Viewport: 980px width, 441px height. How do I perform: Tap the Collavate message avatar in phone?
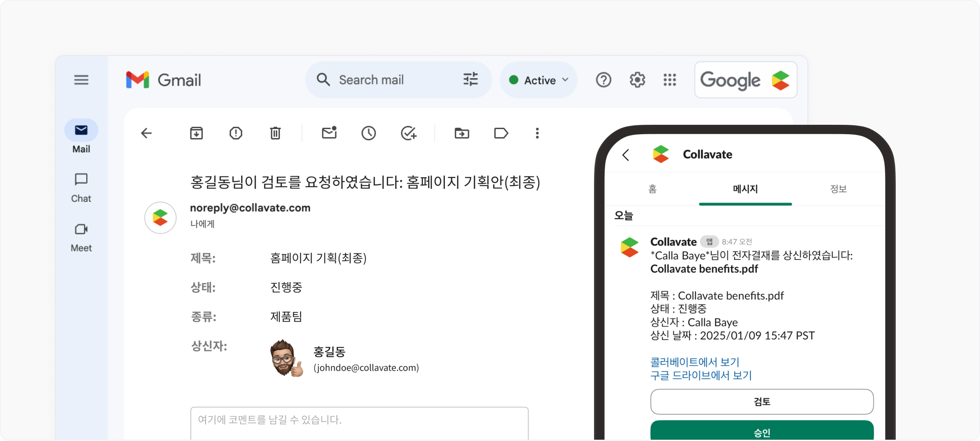[630, 247]
